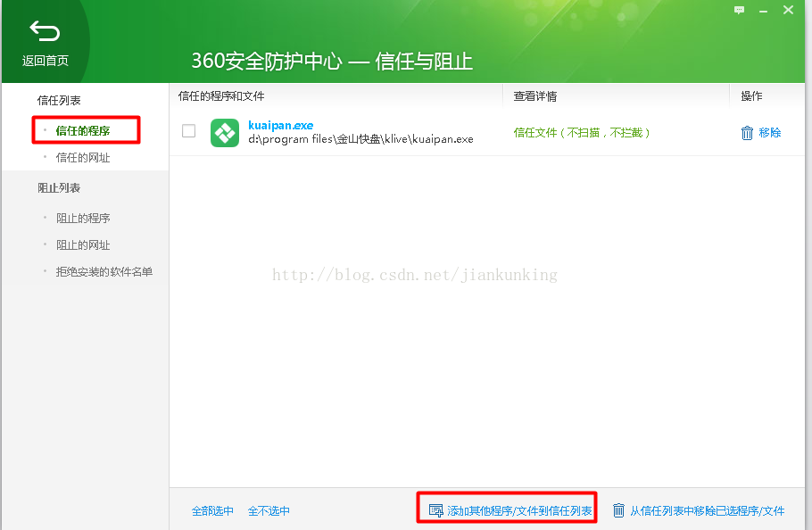Close the 360 security window
812x530 pixels.
tap(788, 10)
